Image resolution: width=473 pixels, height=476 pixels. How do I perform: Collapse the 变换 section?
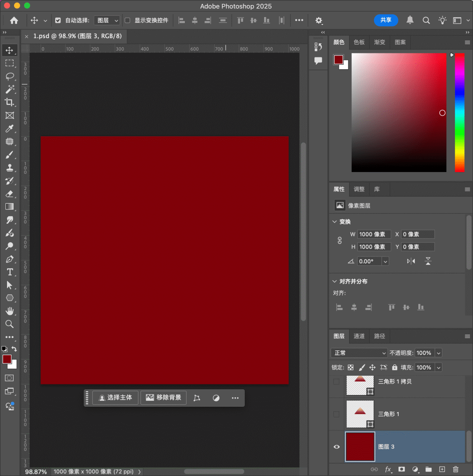[x=335, y=222]
